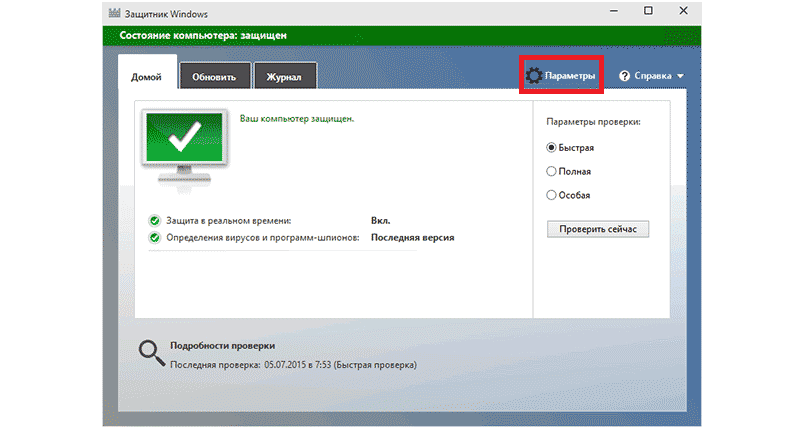Click the Защитник Windows title bar icon
The image size is (800, 429).
click(x=114, y=13)
